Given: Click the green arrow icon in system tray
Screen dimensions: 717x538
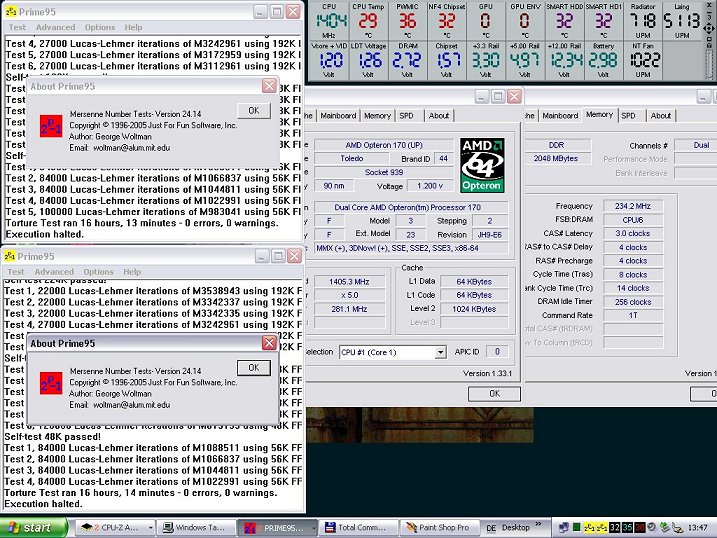Looking at the screenshot, I should (664, 527).
